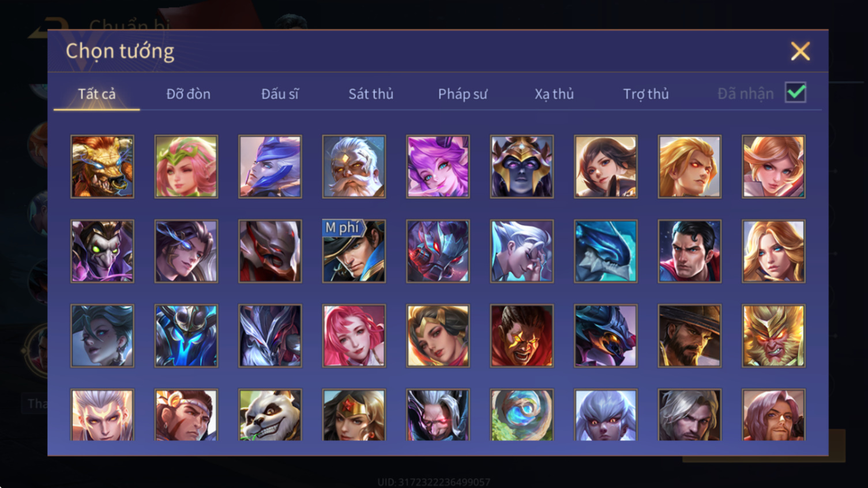The height and width of the screenshot is (488, 868).
Task: Toggle the Đã nhận checkbox
Action: pyautogui.click(x=795, y=92)
